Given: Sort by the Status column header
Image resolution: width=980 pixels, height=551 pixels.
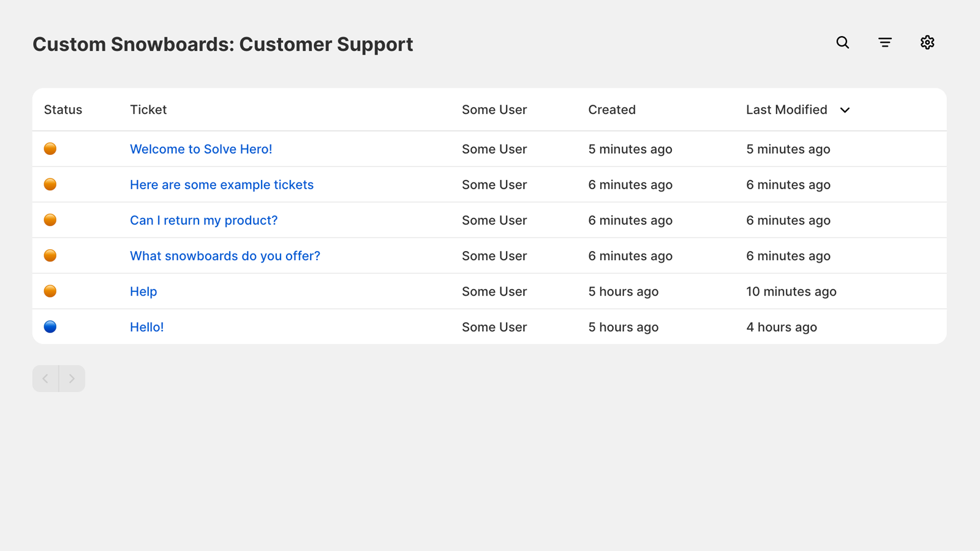Looking at the screenshot, I should (x=63, y=110).
